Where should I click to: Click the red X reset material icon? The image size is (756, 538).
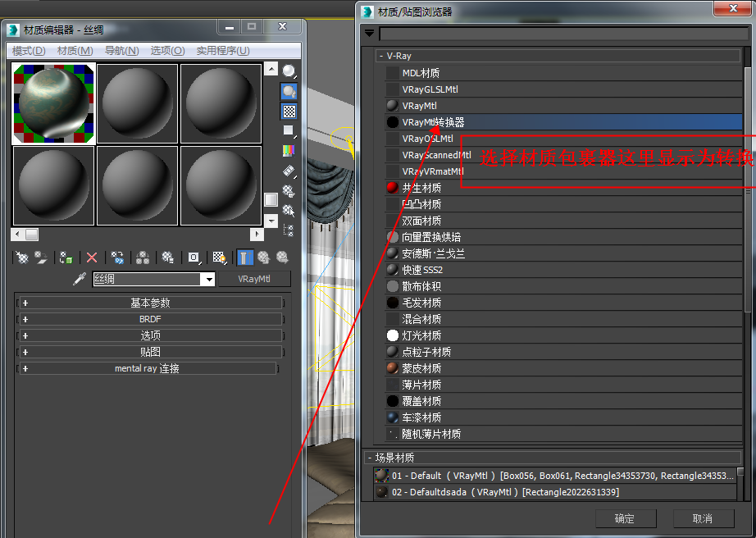click(x=92, y=258)
